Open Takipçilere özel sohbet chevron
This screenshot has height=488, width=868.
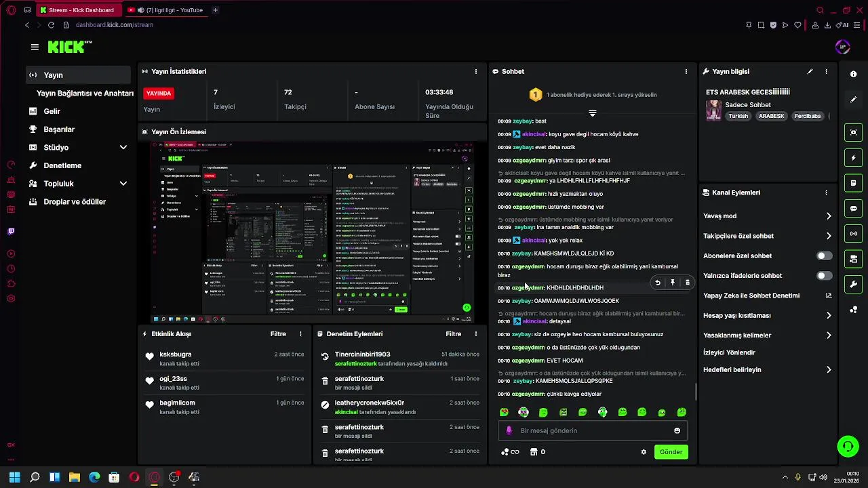coord(828,236)
